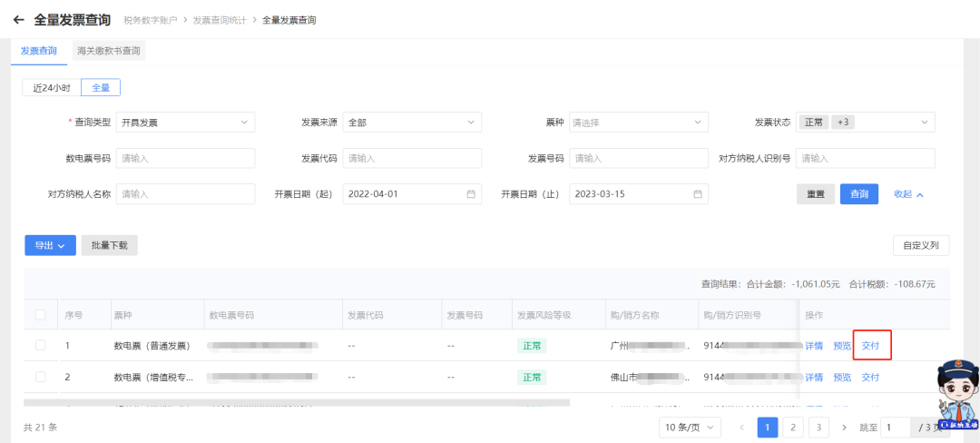This screenshot has width=980, height=443.
Task: Open the 查询类型 dropdown
Action: (x=186, y=123)
